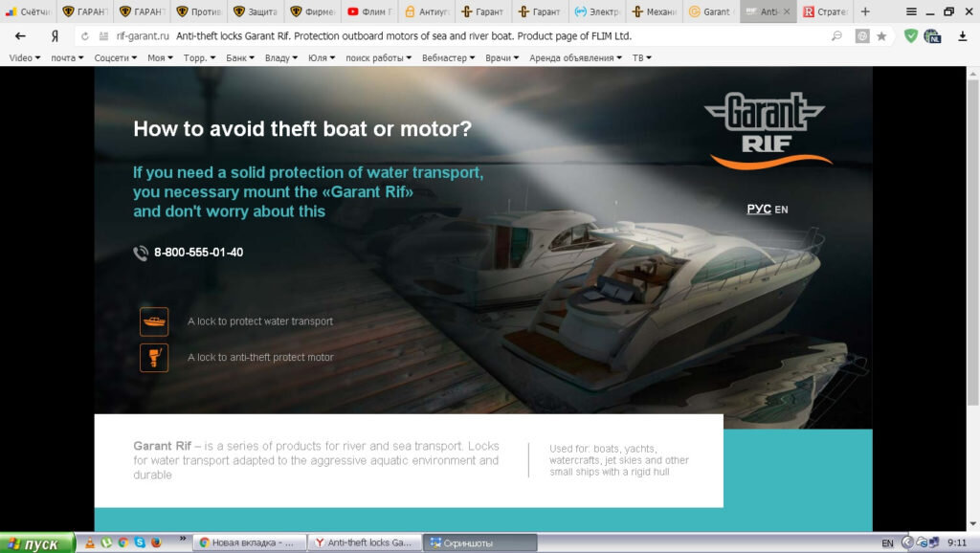The width and height of the screenshot is (980, 553).
Task: Switch to the Garant tab
Action: coord(711,11)
